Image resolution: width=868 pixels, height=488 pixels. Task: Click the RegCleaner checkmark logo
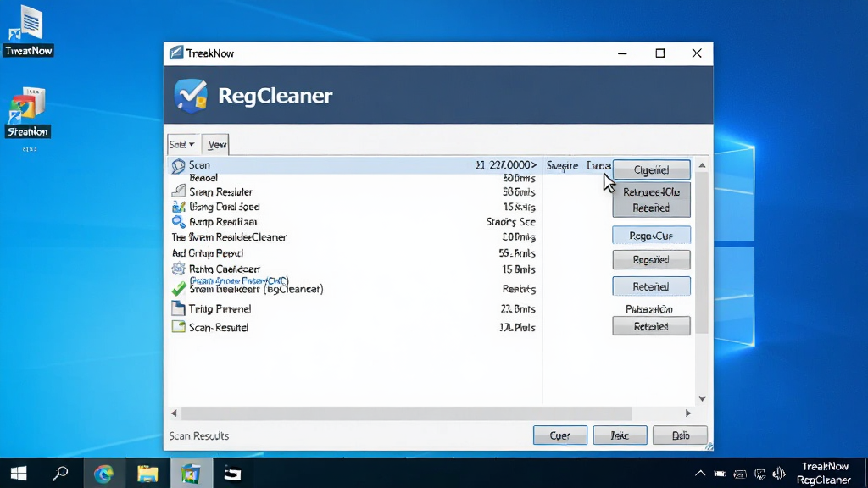click(x=191, y=96)
